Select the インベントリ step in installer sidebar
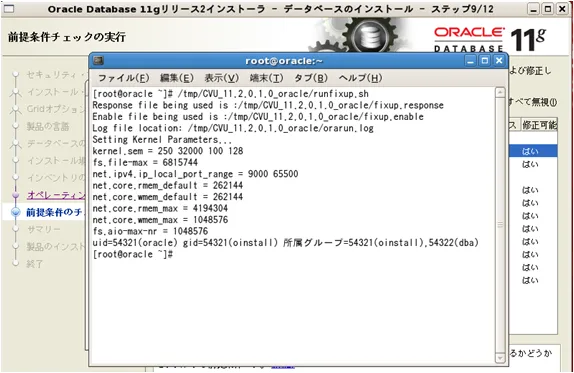Viewport: 574px width, 373px height. pyautogui.click(x=56, y=178)
